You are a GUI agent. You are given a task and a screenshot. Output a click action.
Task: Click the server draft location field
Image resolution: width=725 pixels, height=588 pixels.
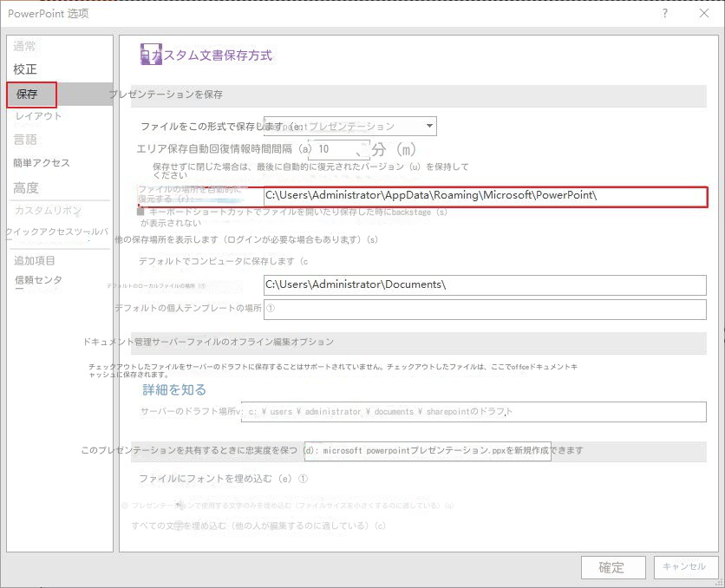[x=474, y=412]
